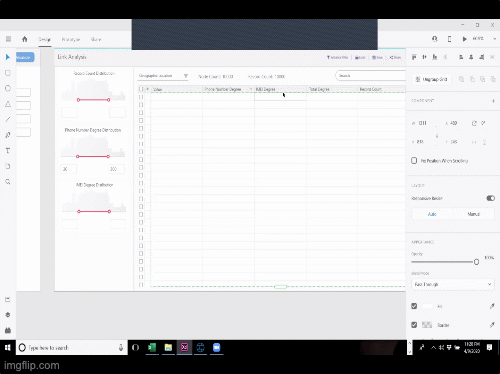This screenshot has width=500, height=374.
Task: Select the Pen tool
Action: click(x=8, y=135)
